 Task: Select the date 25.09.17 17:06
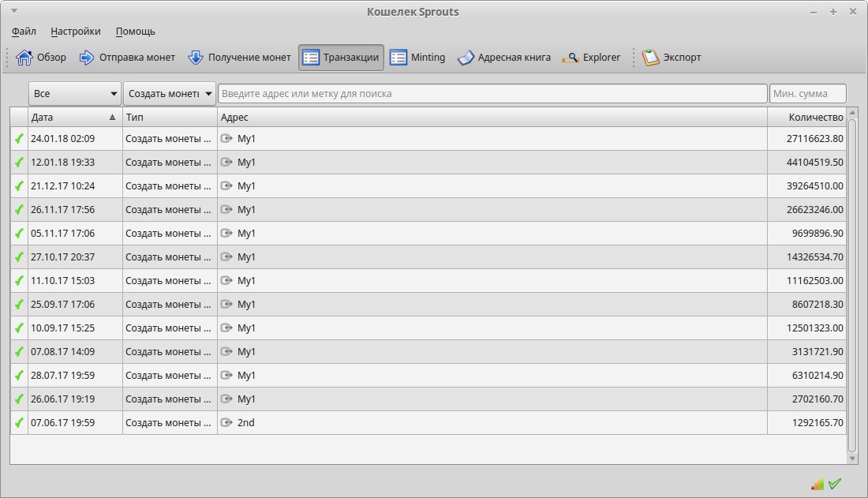pyautogui.click(x=62, y=304)
